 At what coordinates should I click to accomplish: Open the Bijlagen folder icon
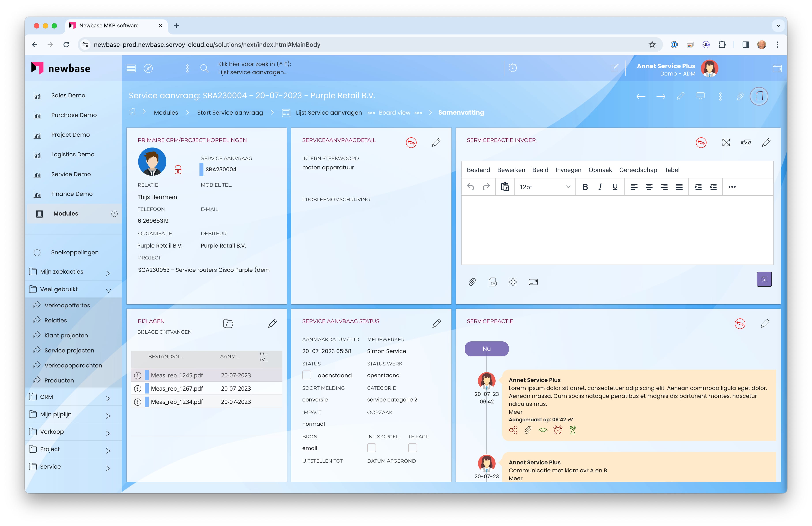pyautogui.click(x=228, y=323)
